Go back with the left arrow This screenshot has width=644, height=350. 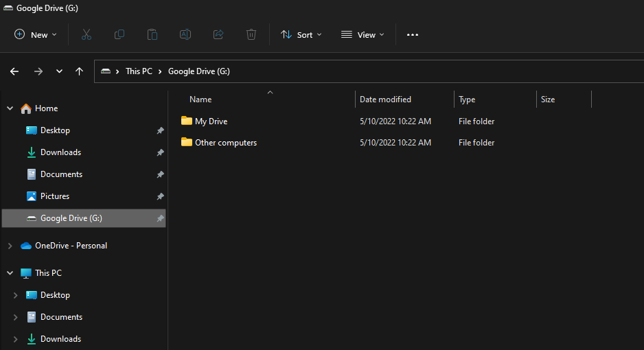pyautogui.click(x=14, y=71)
